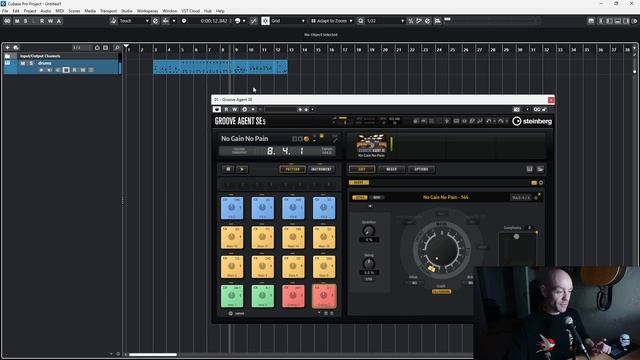Screen dimensions: 640x360
Task: Toggle the Snap button beside Grid
Action: (x=265, y=21)
